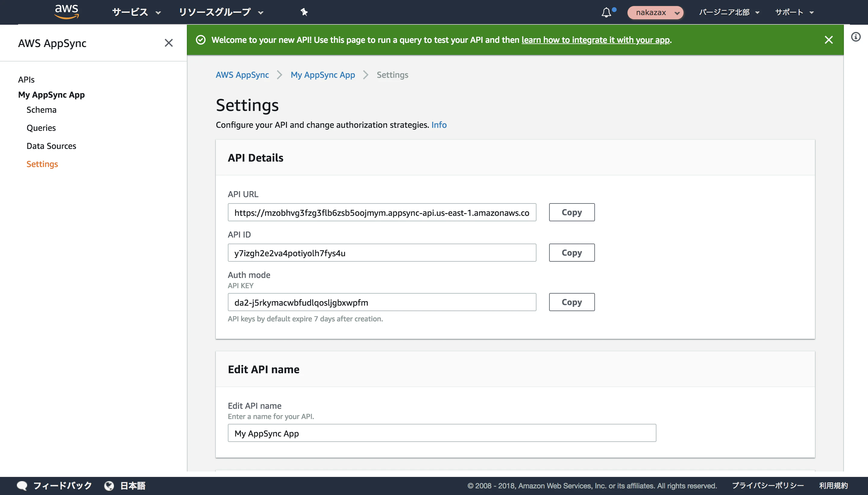
Task: Click the AWS logo in the header
Action: click(67, 12)
